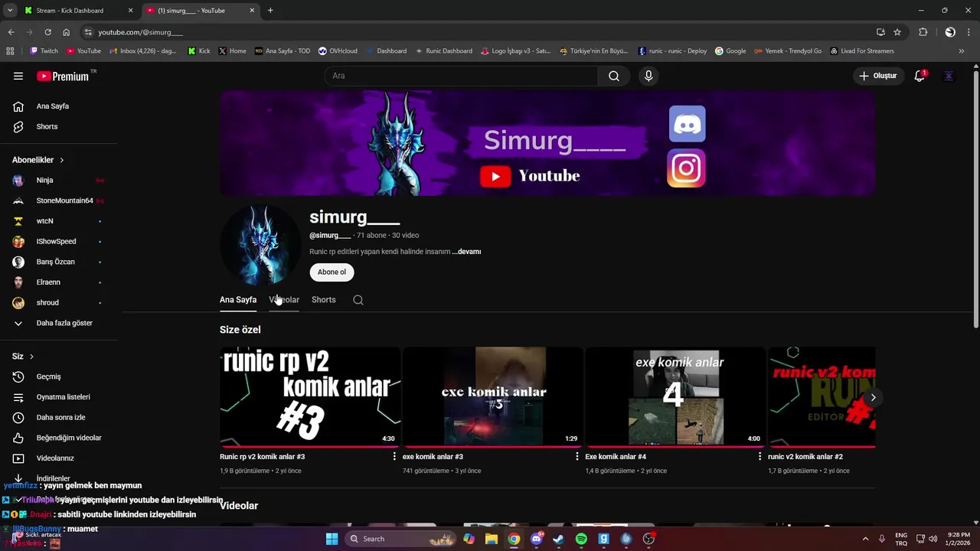The image size is (980, 551).
Task: Open the account avatar menu
Action: 949,76
